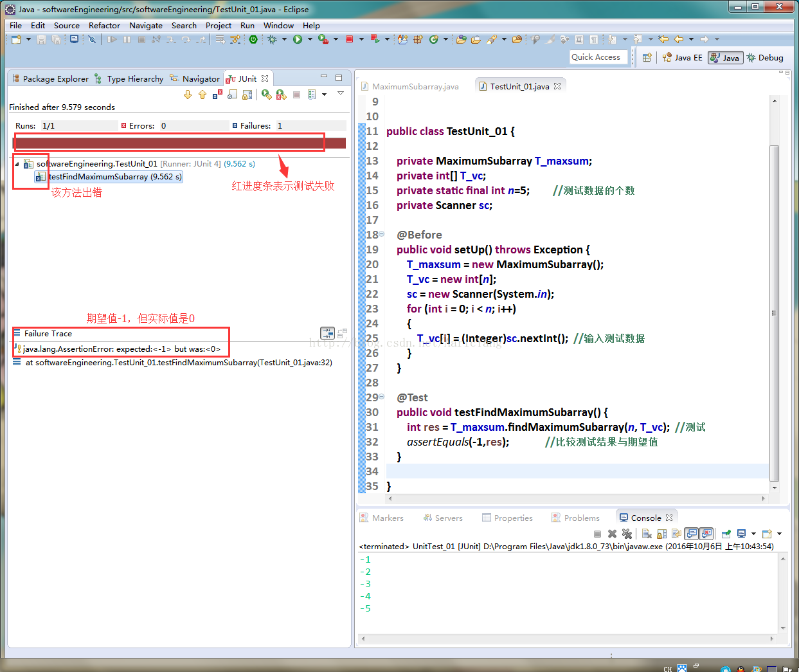Viewport: 799px width, 672px height.
Task: Open the Project menu
Action: pos(219,25)
